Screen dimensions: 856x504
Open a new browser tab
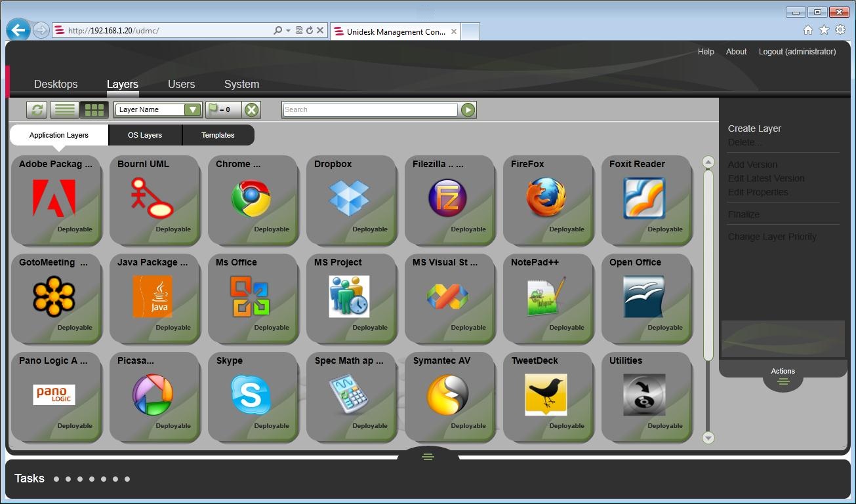point(470,31)
